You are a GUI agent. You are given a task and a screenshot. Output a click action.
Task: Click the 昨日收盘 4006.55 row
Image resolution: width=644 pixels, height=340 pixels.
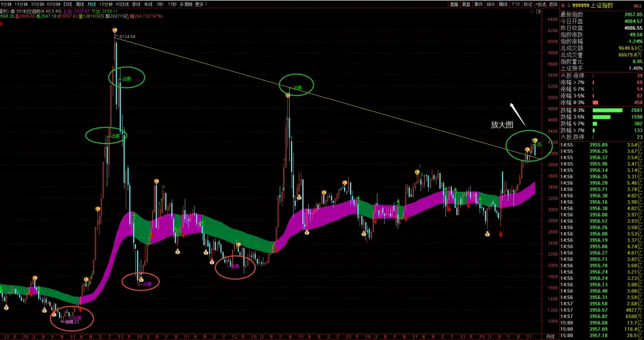point(602,28)
